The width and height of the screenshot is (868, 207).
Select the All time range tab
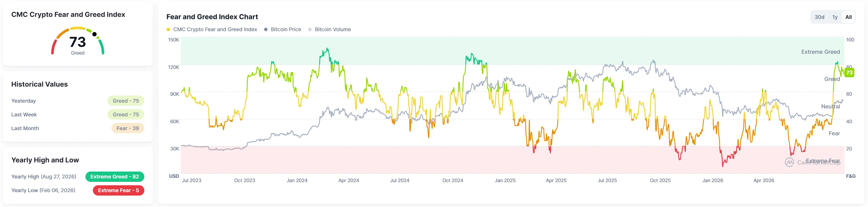(849, 17)
